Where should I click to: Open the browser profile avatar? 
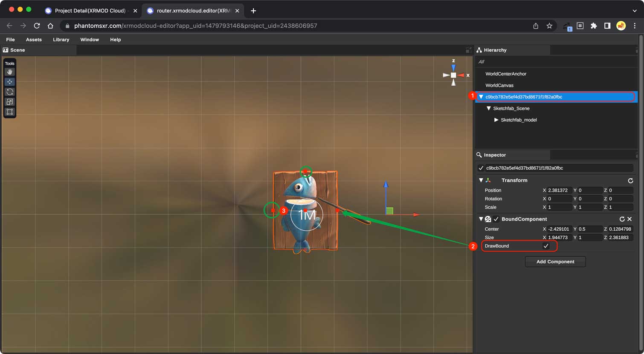621,26
